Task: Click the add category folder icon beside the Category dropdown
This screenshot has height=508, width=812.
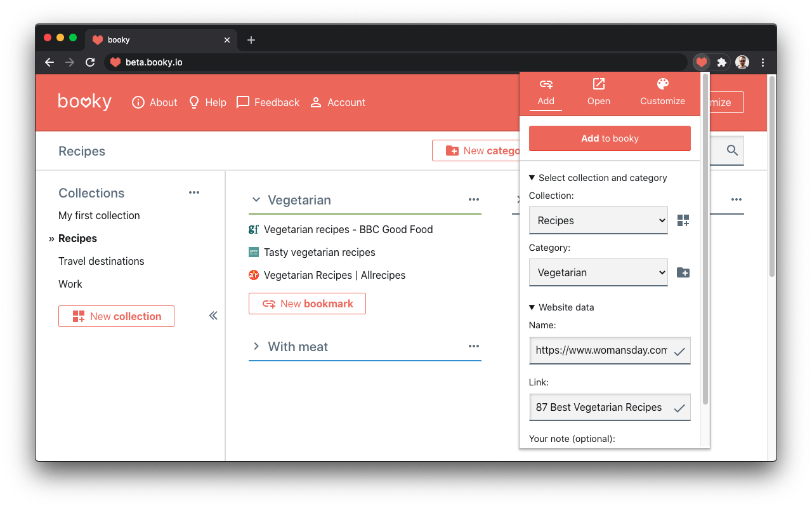Action: pyautogui.click(x=683, y=272)
